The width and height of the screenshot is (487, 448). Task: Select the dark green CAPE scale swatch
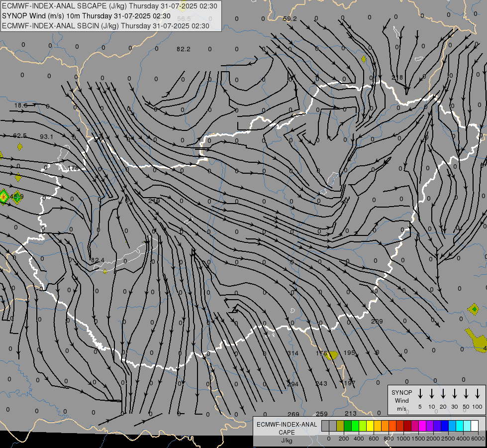point(348,426)
